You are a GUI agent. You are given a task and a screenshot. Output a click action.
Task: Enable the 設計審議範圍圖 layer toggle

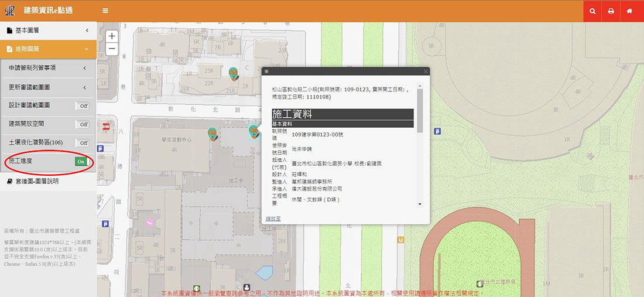83,106
